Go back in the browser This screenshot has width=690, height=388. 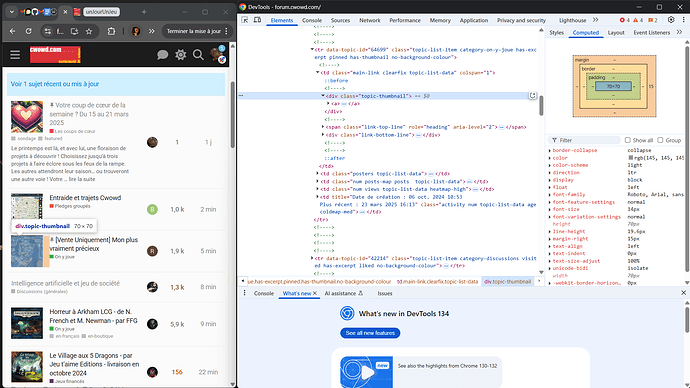12,31
